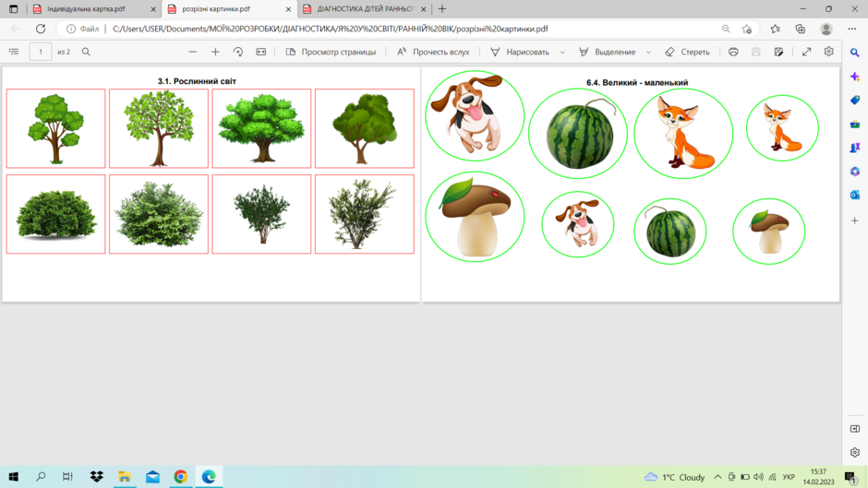This screenshot has width=868, height=488.
Task: Switch УКР keyboard language
Action: click(789, 477)
